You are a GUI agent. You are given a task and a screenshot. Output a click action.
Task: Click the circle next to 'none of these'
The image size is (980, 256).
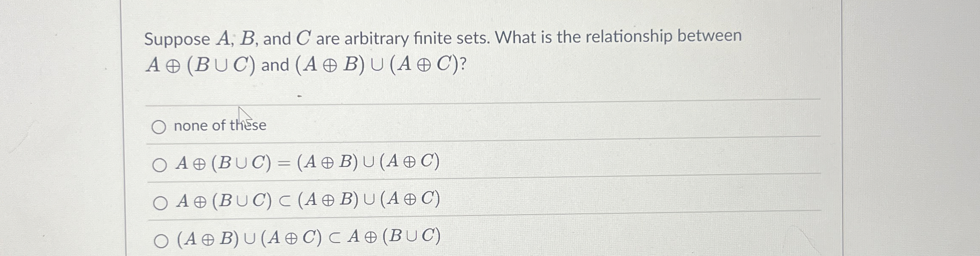click(159, 127)
